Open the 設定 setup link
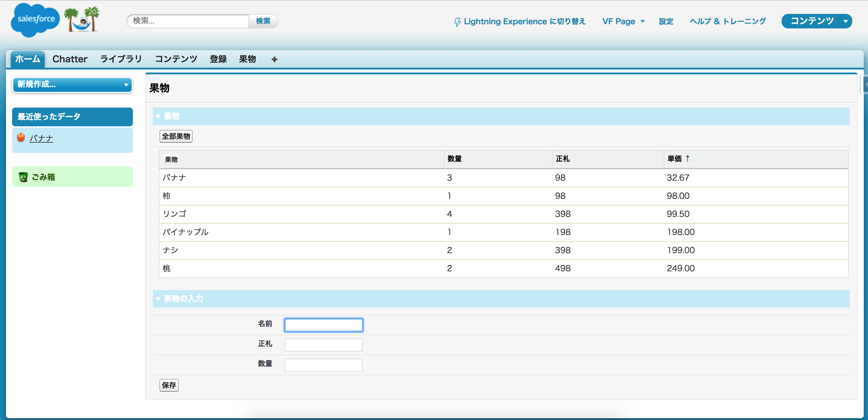Viewport: 868px width, 420px height. [x=666, y=21]
